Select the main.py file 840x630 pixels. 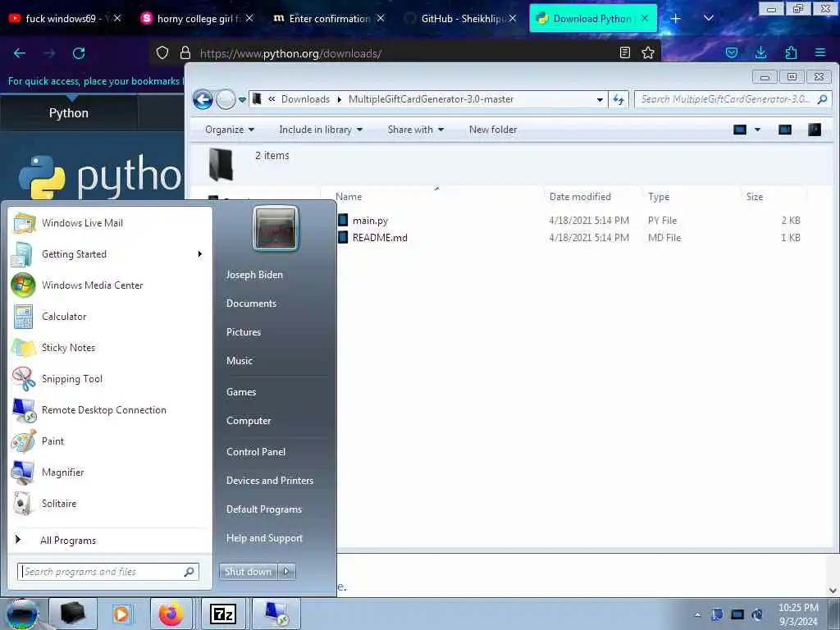click(x=370, y=220)
